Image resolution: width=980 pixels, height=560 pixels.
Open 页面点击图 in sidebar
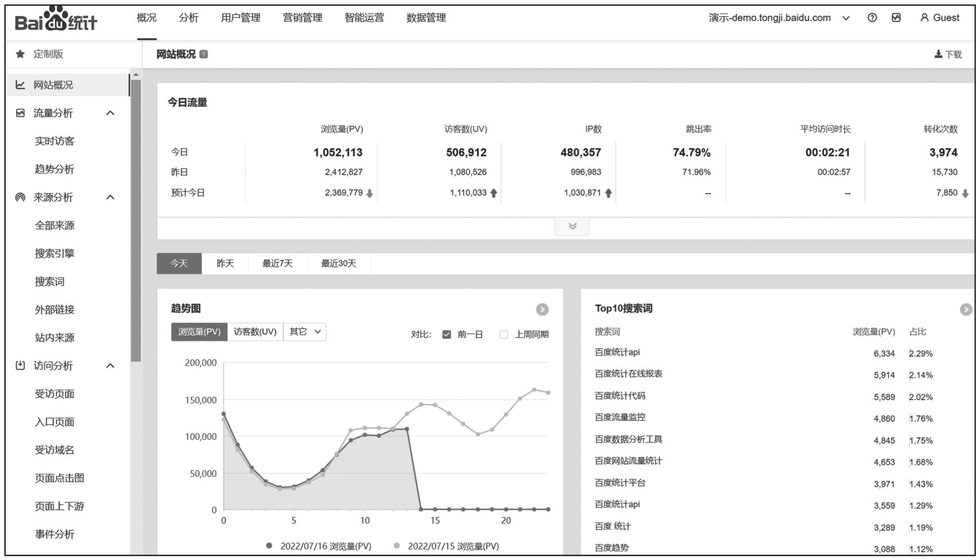click(x=60, y=478)
